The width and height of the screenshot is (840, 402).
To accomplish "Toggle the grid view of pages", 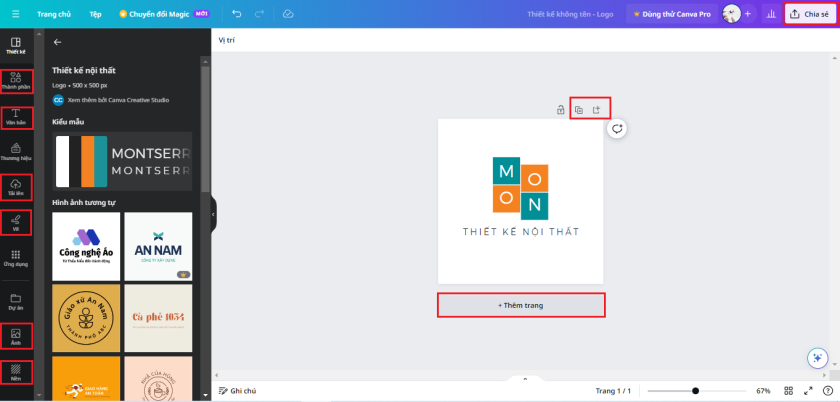I will (789, 391).
